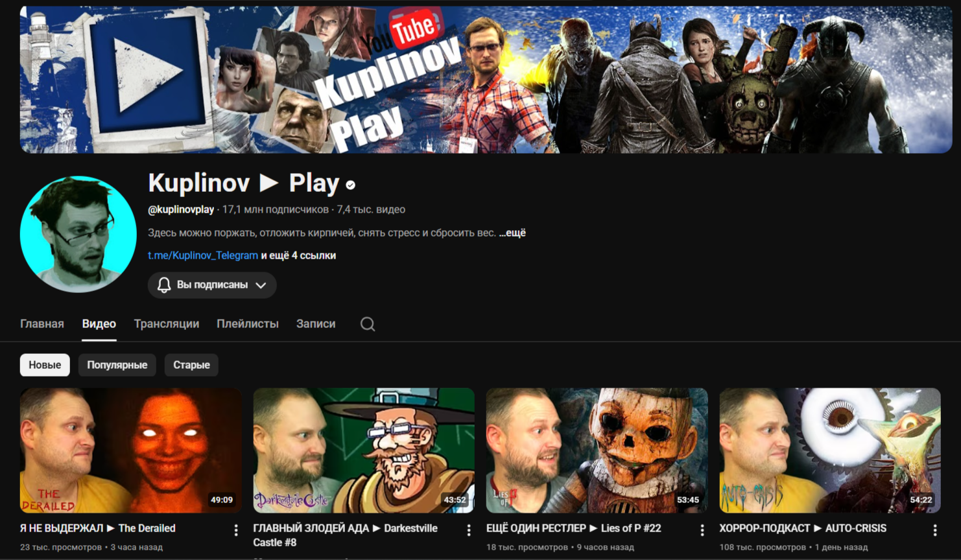Open 'ХОРРОР-ПОДКАСТ ► AUTO-CRISIS' video title
Image resolution: width=961 pixels, height=560 pixels.
pos(803,528)
